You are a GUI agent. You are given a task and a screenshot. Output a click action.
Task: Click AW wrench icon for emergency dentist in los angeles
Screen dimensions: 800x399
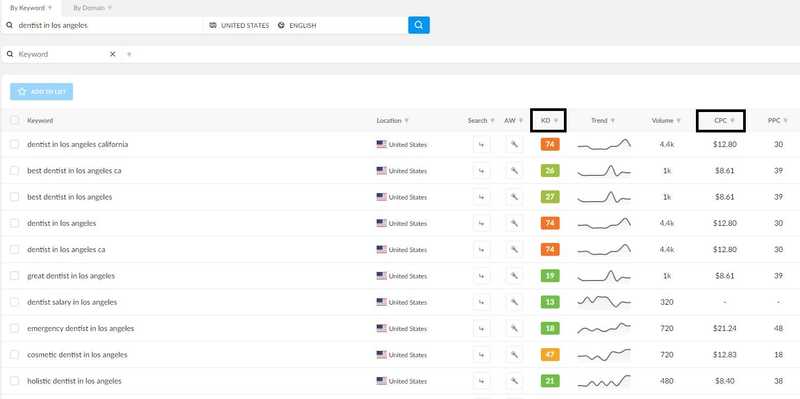click(x=514, y=329)
